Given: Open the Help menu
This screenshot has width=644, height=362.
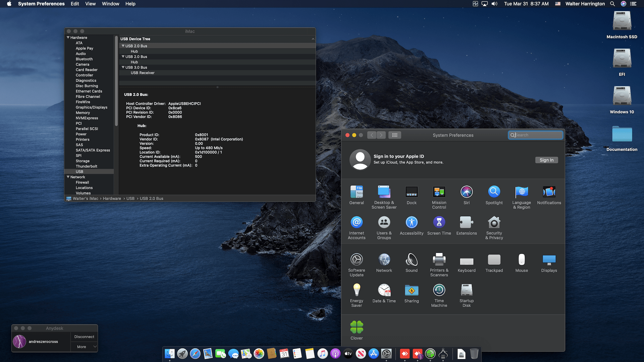Looking at the screenshot, I should (130, 4).
